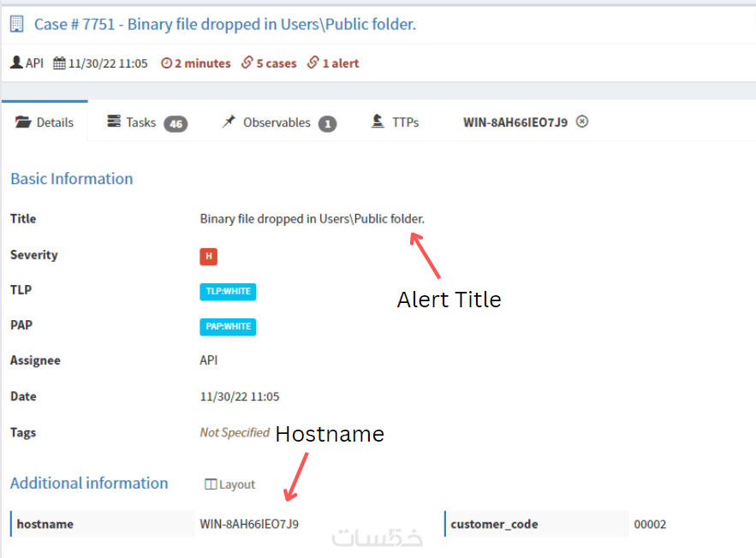This screenshot has height=558, width=756.
Task: Change the TLP:WHITE badge
Action: [x=228, y=292]
